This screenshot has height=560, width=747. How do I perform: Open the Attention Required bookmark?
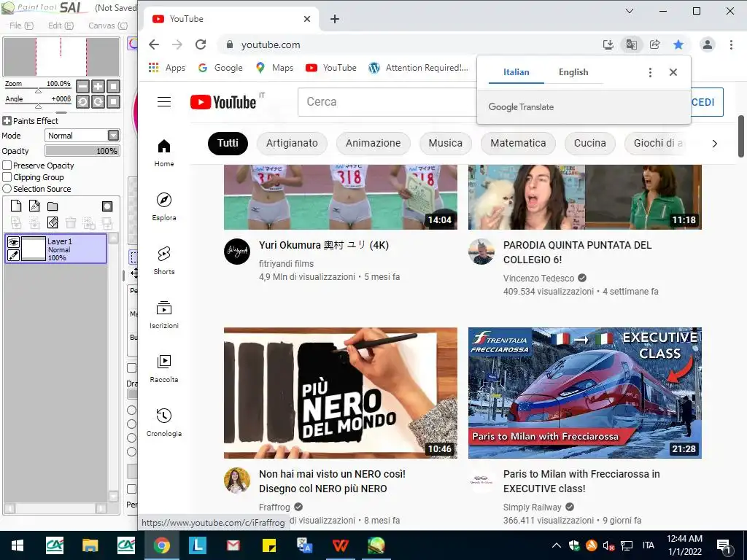(x=419, y=68)
